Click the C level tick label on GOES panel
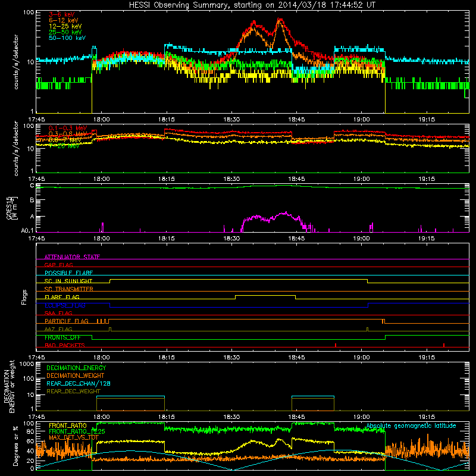 click(x=32, y=186)
